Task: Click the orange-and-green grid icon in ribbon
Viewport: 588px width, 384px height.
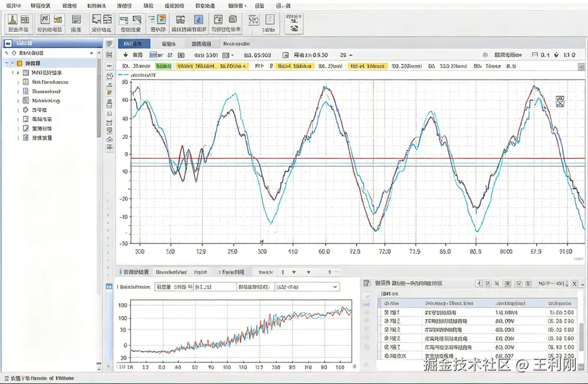Action: point(157,21)
